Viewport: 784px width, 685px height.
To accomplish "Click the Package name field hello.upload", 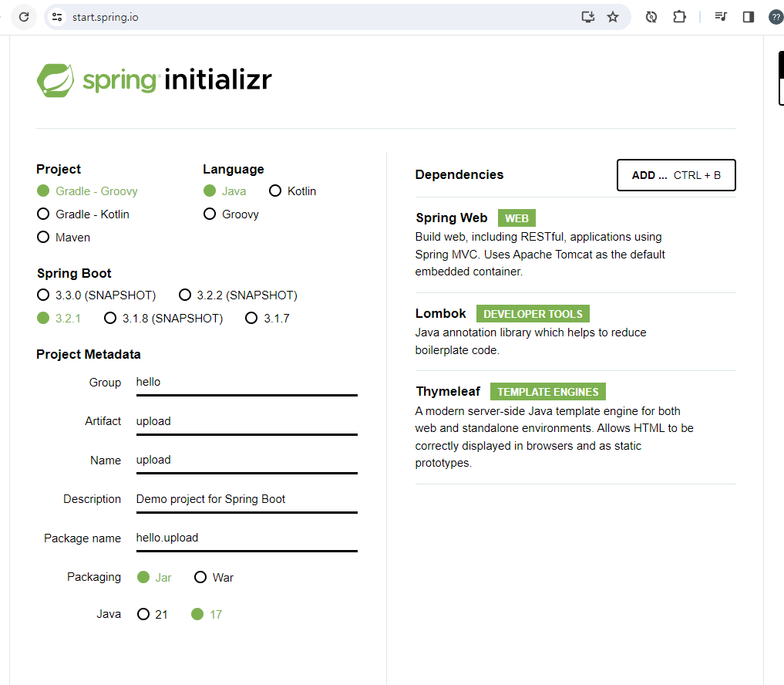I will [x=247, y=539].
